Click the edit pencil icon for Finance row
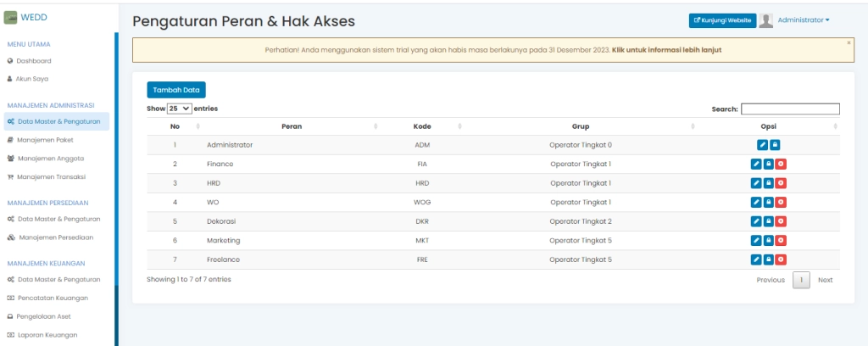Viewport: 868px width, 346px height. pyautogui.click(x=756, y=164)
